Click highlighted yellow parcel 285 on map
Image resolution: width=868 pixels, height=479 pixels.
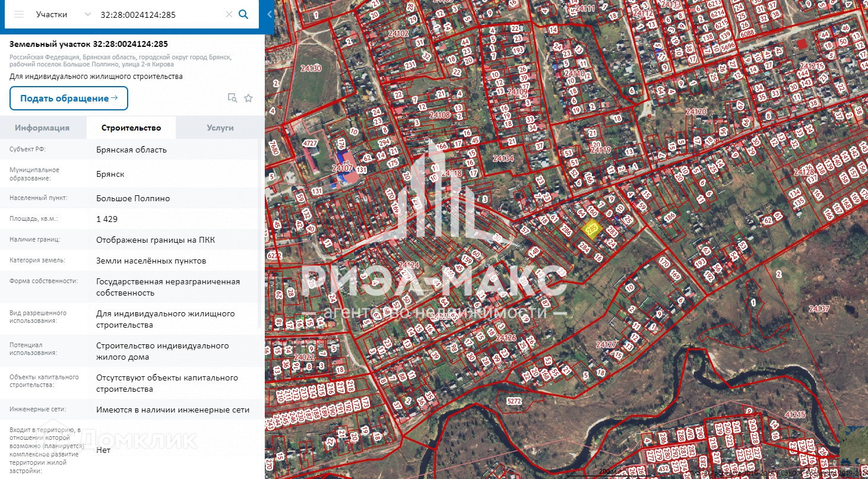[592, 229]
